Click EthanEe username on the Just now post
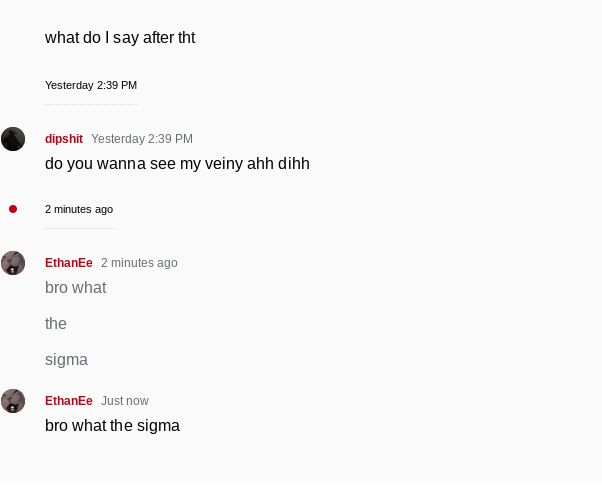Screen dimensions: 602x496 [69, 400]
